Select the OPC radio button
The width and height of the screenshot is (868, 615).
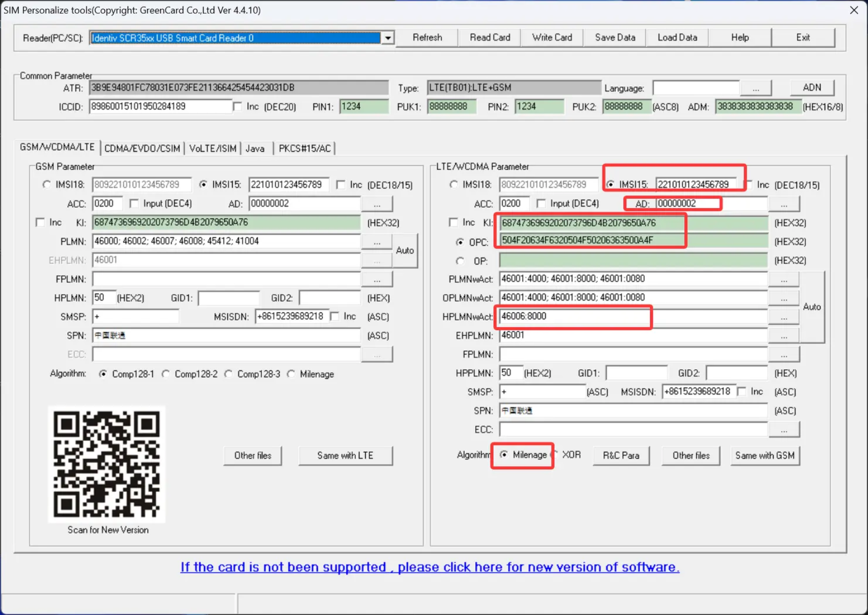pyautogui.click(x=460, y=242)
